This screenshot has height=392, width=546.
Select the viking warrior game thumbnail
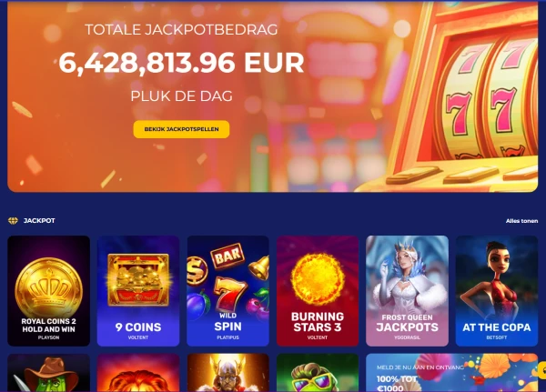point(227,373)
